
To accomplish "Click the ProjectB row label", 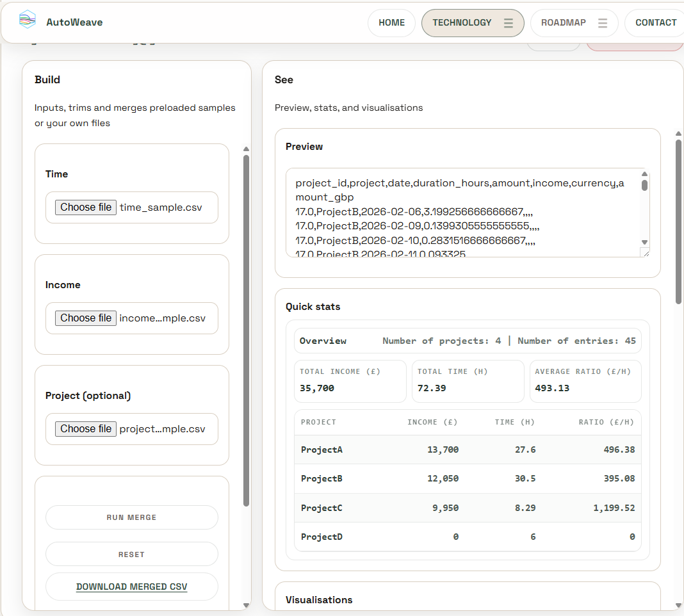I will tap(322, 478).
